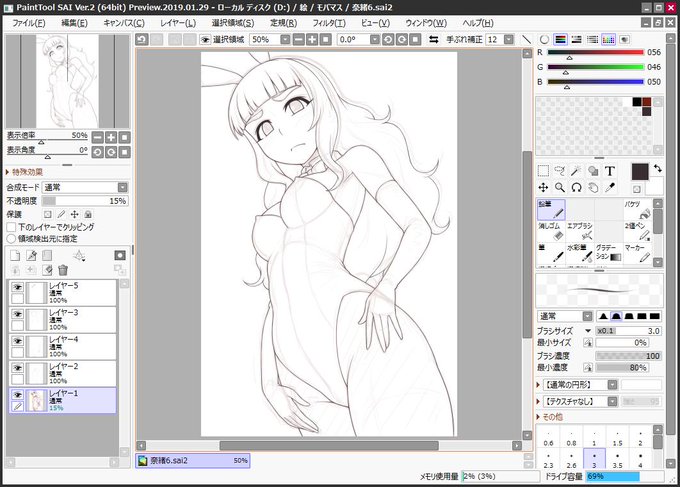
Task: Open the brush blend mode dropdown
Action: (x=587, y=316)
